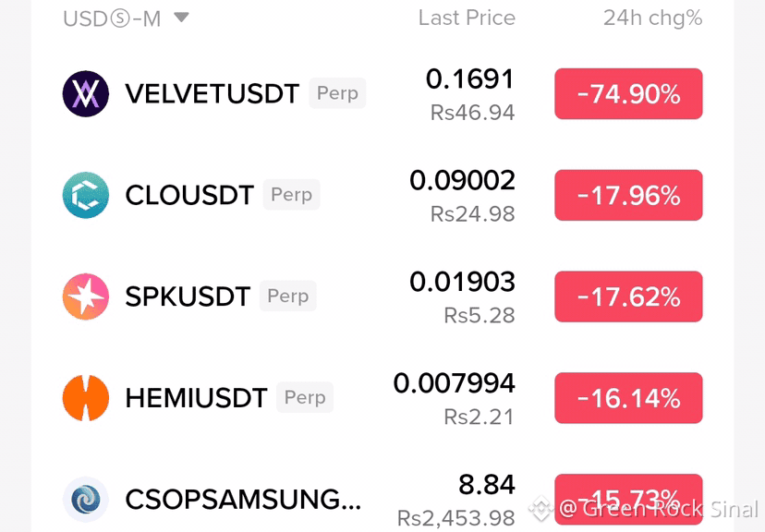Open the VELVETUSDT coin icon
The height and width of the screenshot is (532, 765).
(x=85, y=93)
